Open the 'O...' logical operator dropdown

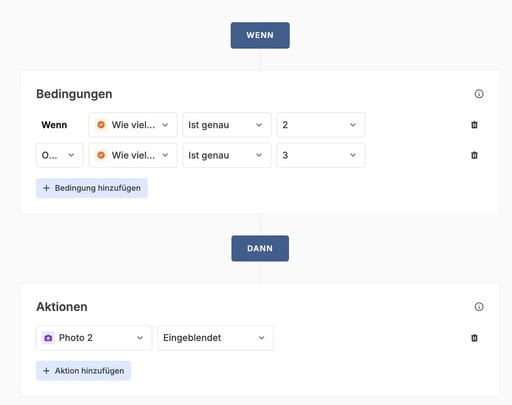pyautogui.click(x=60, y=155)
